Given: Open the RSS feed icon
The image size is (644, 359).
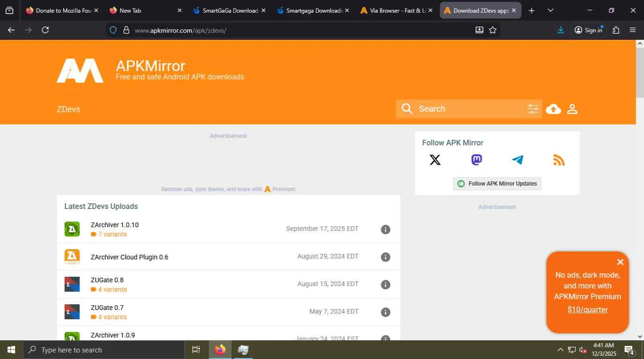Looking at the screenshot, I should [559, 160].
